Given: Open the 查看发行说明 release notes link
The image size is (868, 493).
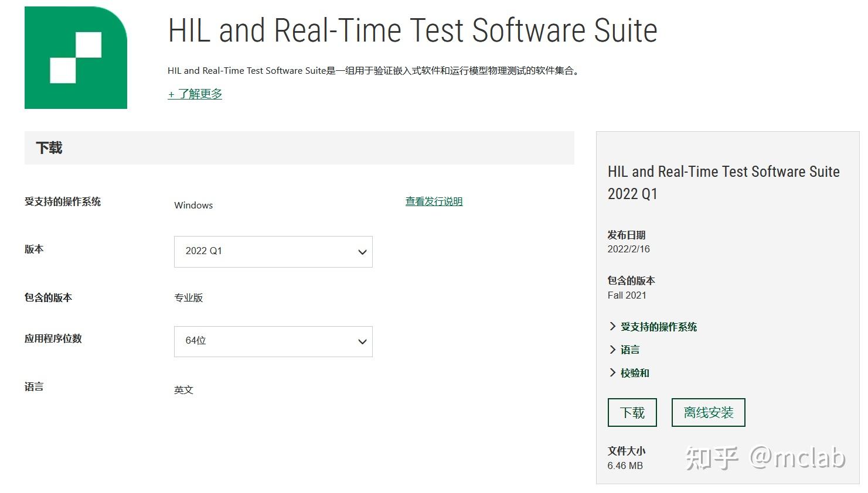Looking at the screenshot, I should point(434,201).
